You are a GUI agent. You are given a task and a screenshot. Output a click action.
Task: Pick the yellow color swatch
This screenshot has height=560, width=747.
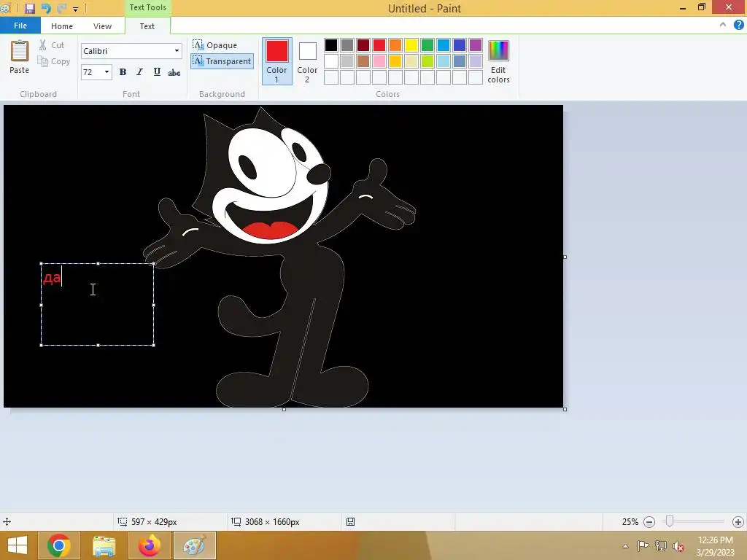(x=411, y=45)
